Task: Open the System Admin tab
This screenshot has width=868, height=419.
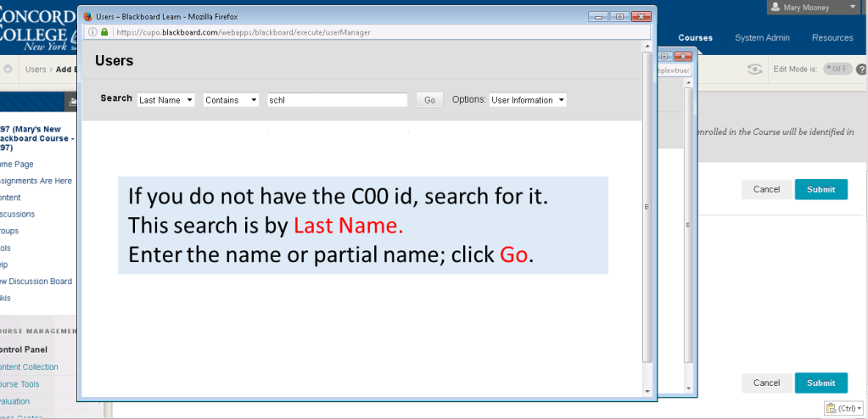Action: coord(762,37)
